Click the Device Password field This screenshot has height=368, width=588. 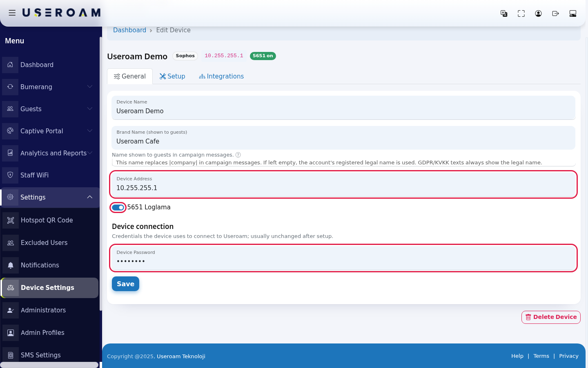pyautogui.click(x=343, y=258)
